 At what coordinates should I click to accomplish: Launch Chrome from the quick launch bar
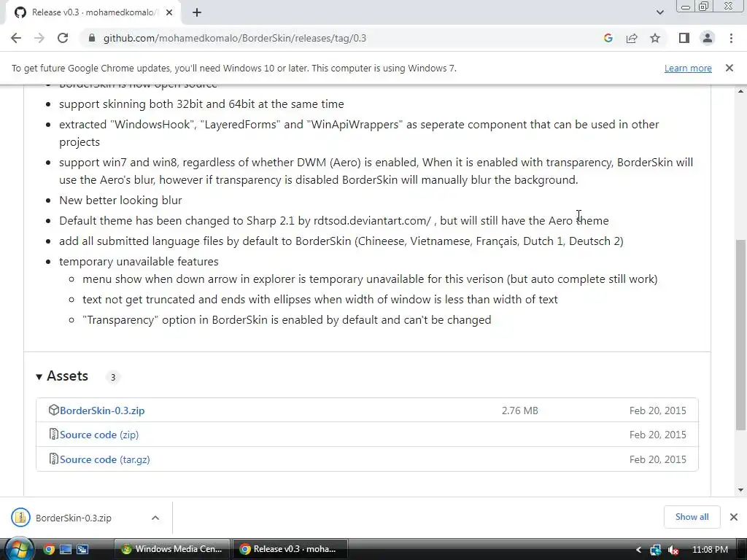coord(49,550)
